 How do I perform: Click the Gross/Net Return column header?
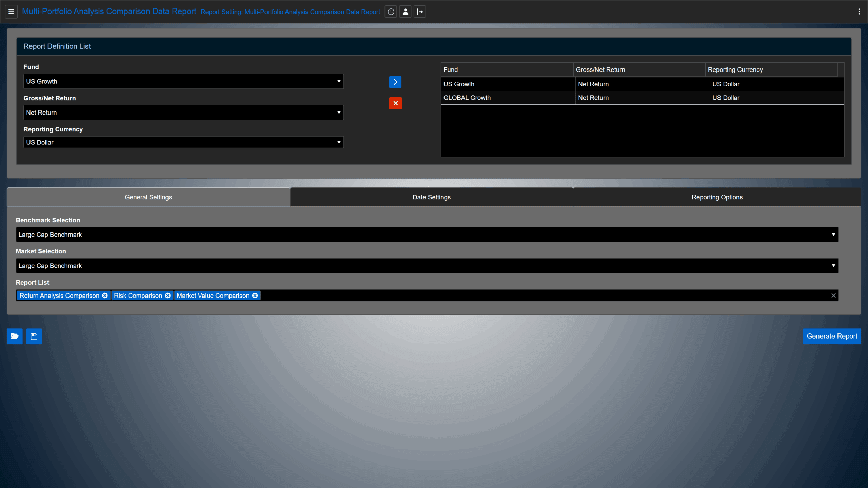click(639, 69)
